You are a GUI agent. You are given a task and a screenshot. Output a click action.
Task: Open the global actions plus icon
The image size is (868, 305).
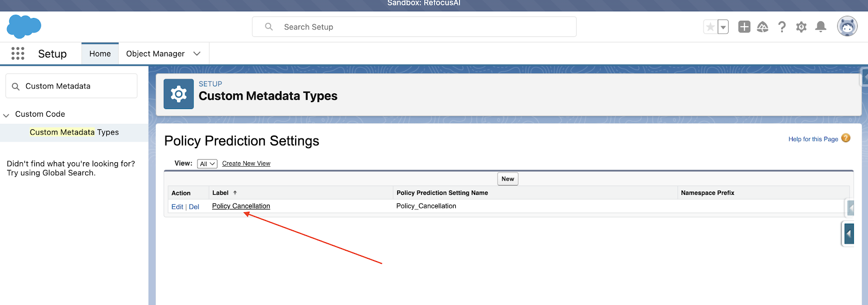(x=744, y=27)
